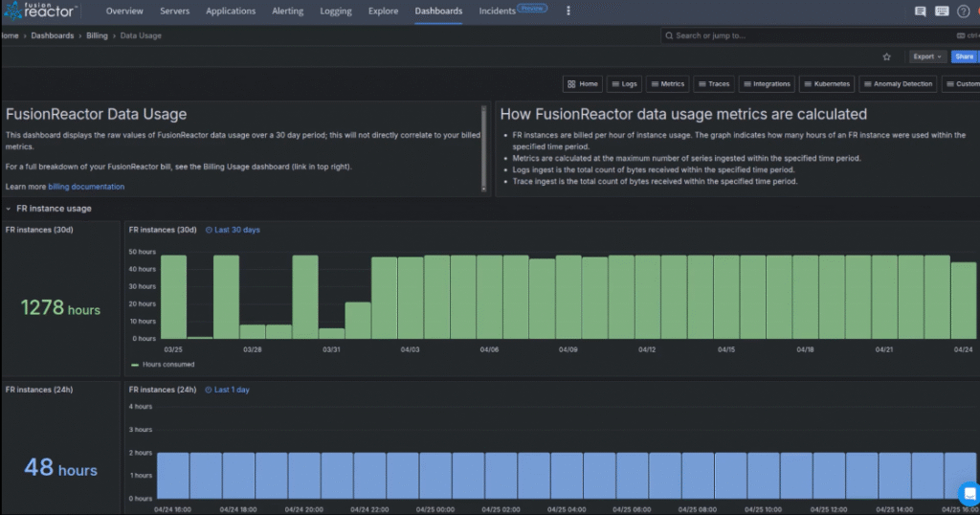
Task: Click the Data Usage breadcrumb
Action: click(141, 35)
